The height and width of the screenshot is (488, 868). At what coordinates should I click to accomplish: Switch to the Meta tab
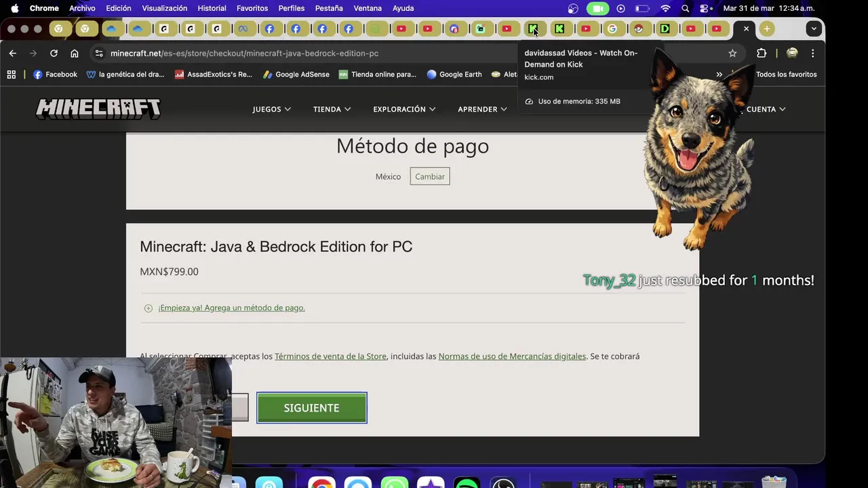[243, 28]
